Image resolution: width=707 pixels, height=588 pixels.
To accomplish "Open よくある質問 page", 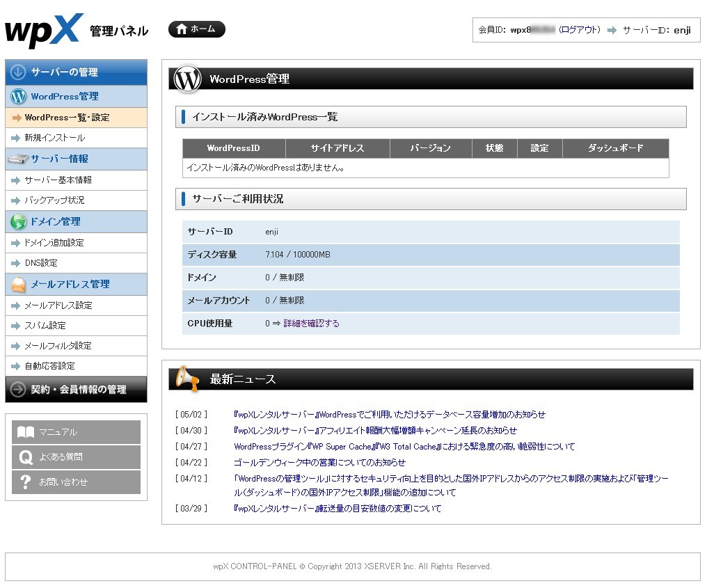I will (x=77, y=457).
